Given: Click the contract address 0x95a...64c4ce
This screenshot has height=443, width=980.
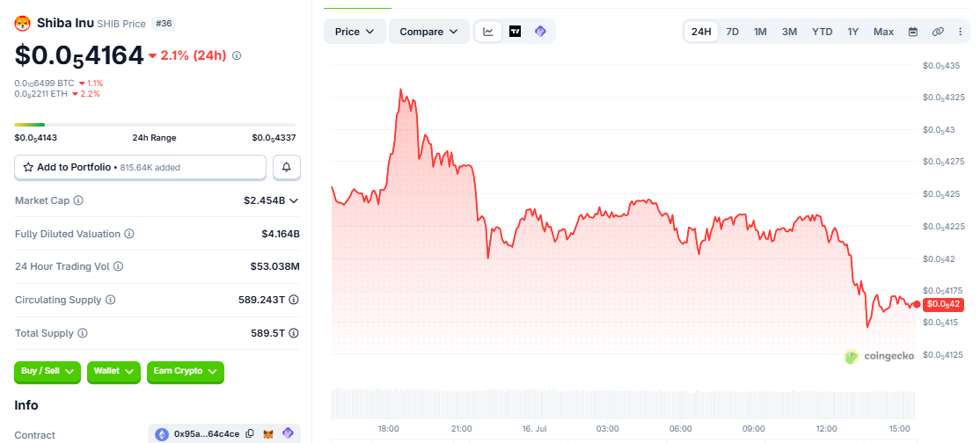Looking at the screenshot, I should (x=206, y=434).
